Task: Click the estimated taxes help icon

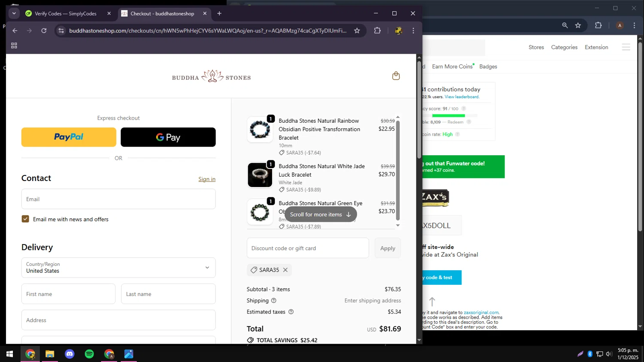Action: (291, 312)
